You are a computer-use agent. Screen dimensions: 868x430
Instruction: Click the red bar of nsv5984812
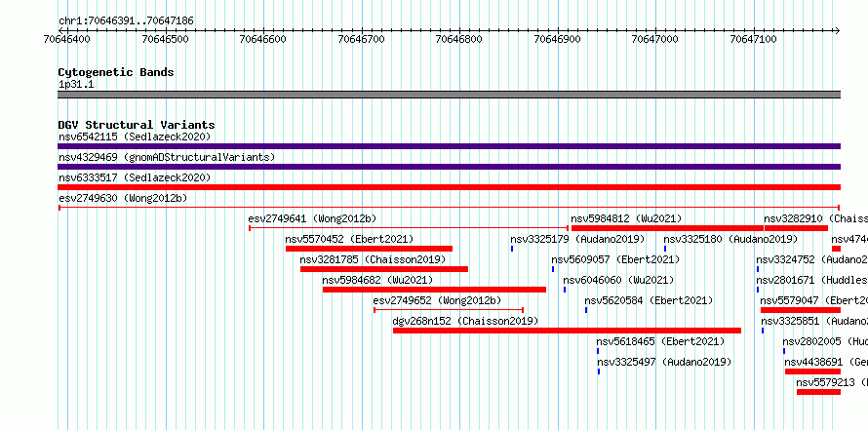668,228
